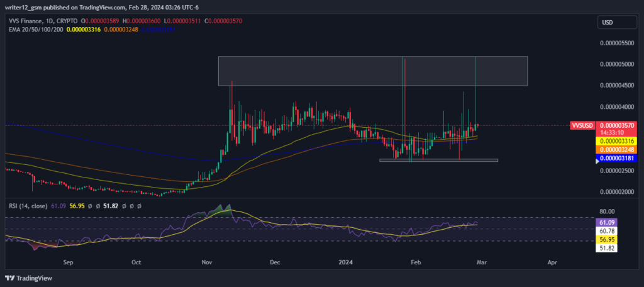
Task: Click yellow RSI axis tag 56.95
Action: (x=606, y=239)
